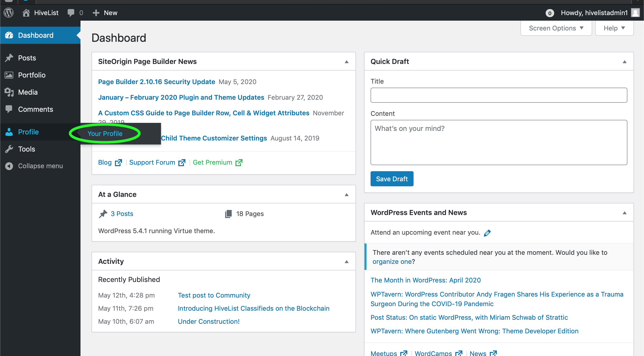Click the Blog link
The height and width of the screenshot is (356, 644).
pyautogui.click(x=105, y=162)
